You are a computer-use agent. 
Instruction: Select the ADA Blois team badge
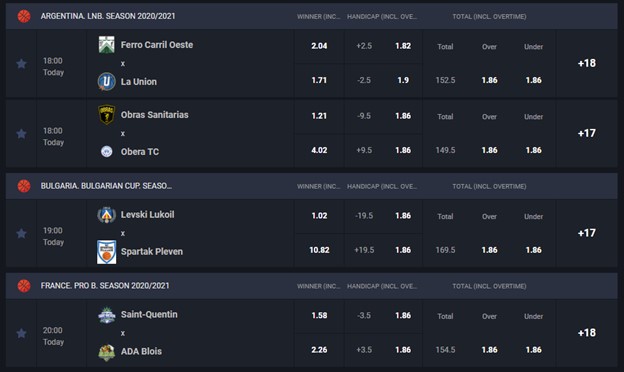(107, 352)
